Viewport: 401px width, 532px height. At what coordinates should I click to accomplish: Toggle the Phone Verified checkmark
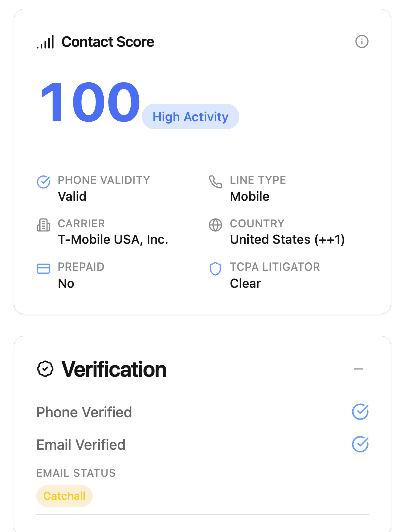[x=360, y=412]
